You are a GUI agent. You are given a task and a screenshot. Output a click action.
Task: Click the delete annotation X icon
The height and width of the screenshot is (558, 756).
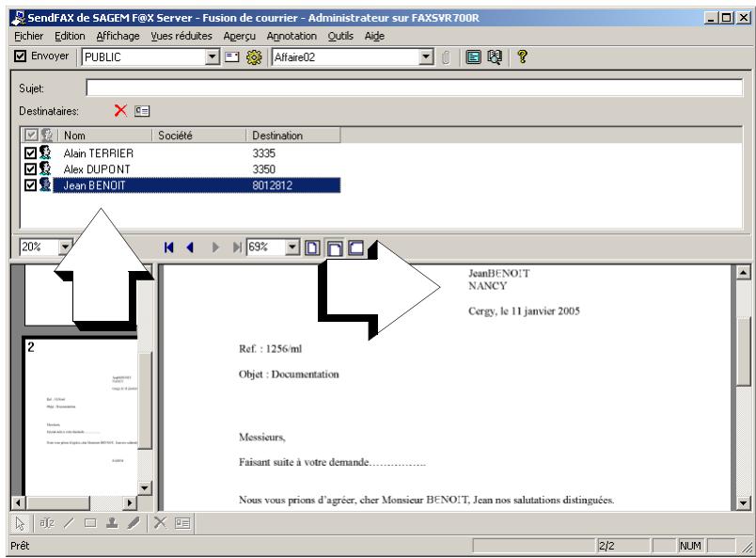pyautogui.click(x=160, y=523)
